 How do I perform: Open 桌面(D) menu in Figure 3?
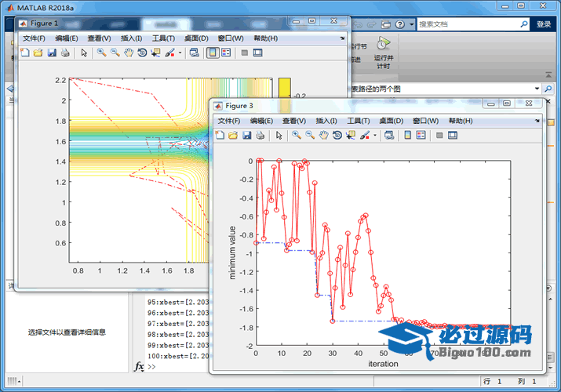point(392,121)
